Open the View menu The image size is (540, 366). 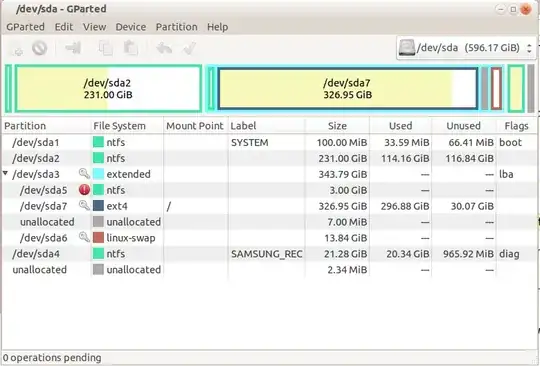coord(94,27)
